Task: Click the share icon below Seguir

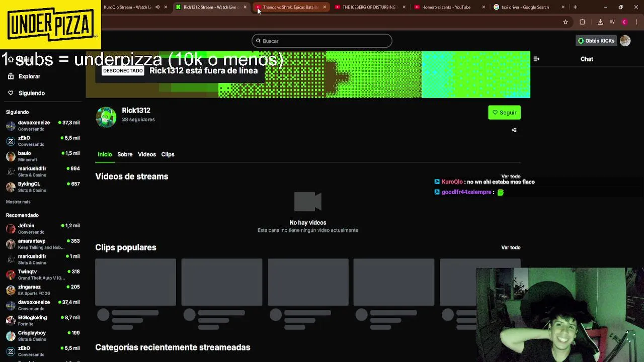Action: coord(514,130)
